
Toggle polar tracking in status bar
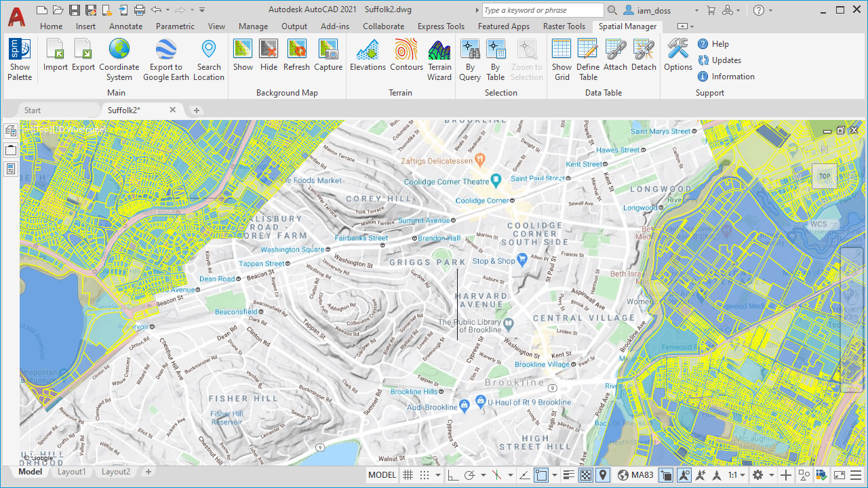coord(469,475)
